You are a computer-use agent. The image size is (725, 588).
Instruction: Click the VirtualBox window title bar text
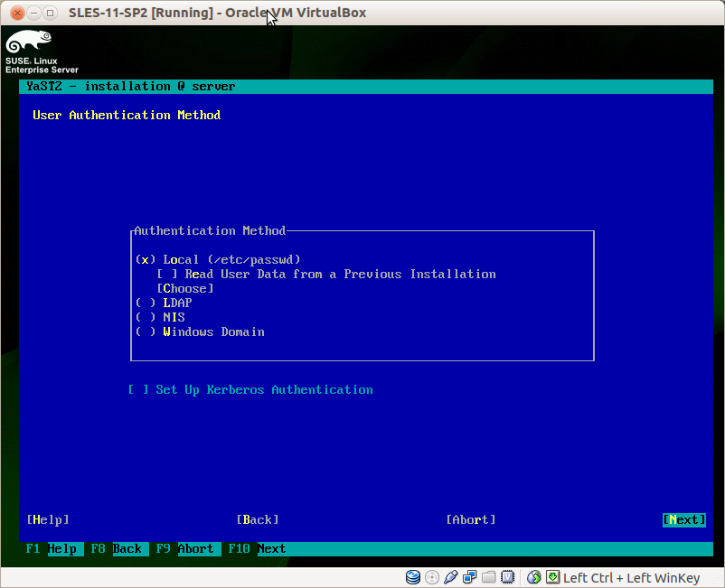point(217,13)
